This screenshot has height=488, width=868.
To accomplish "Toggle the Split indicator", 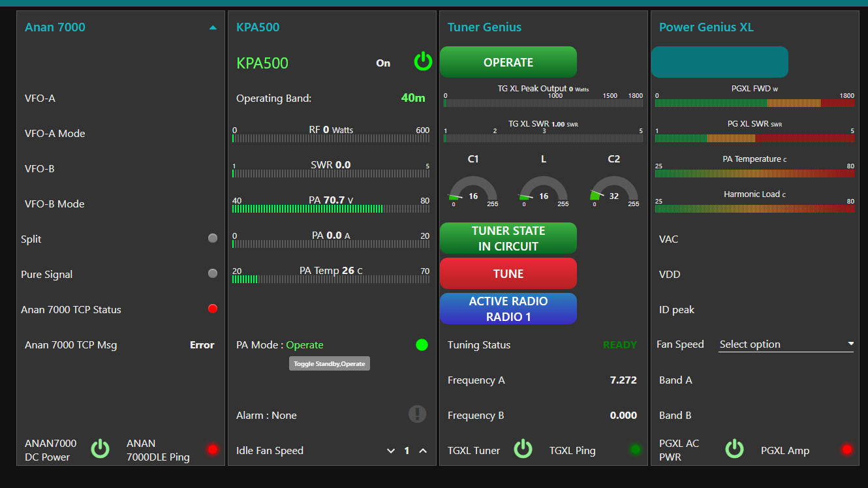I will click(213, 238).
